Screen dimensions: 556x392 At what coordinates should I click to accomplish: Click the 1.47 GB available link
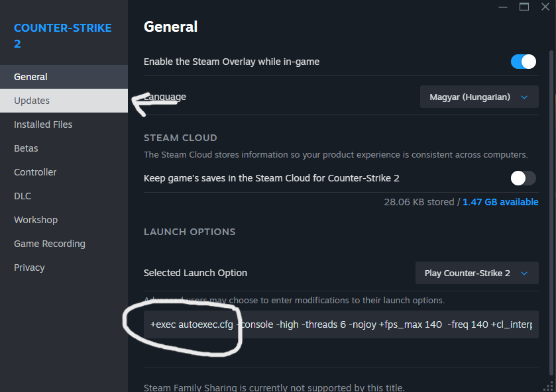coord(500,202)
